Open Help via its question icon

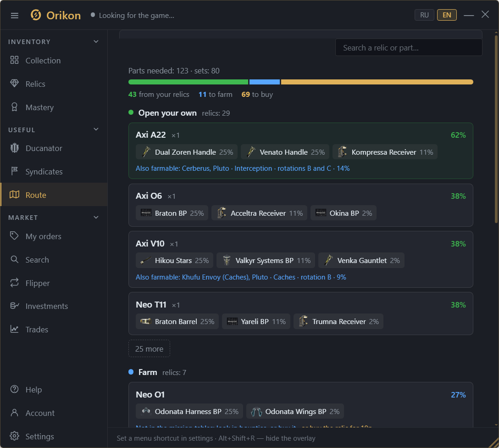click(14, 389)
